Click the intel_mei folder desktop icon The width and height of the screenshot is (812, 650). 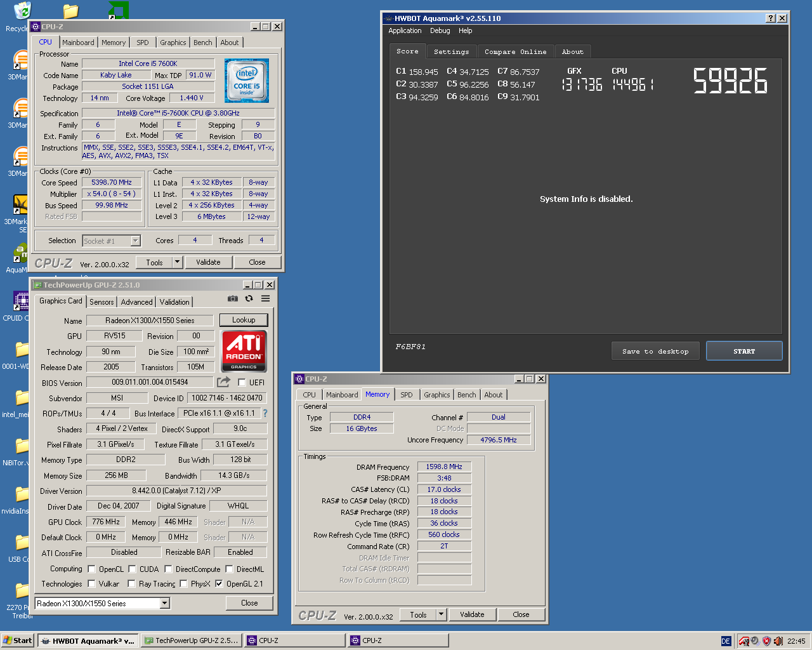22,398
